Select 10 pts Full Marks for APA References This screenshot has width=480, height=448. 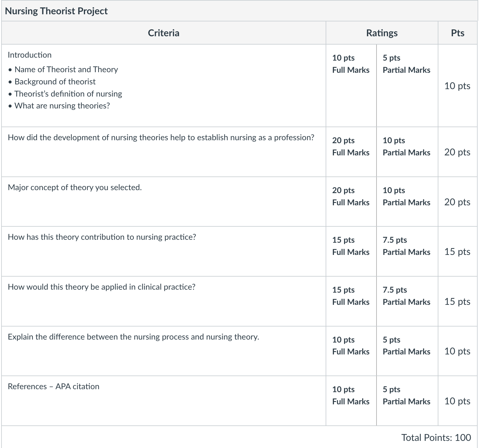click(x=351, y=401)
